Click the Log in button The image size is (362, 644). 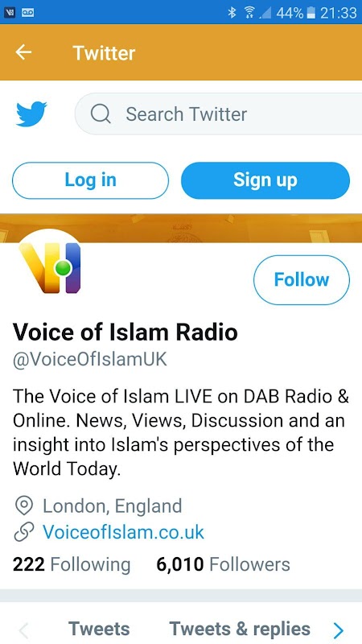pos(90,180)
